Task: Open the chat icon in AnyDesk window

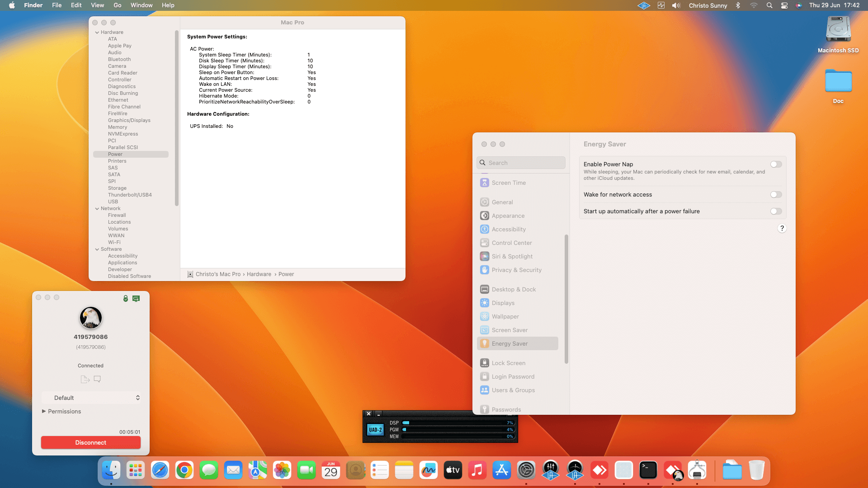Action: coord(97,379)
